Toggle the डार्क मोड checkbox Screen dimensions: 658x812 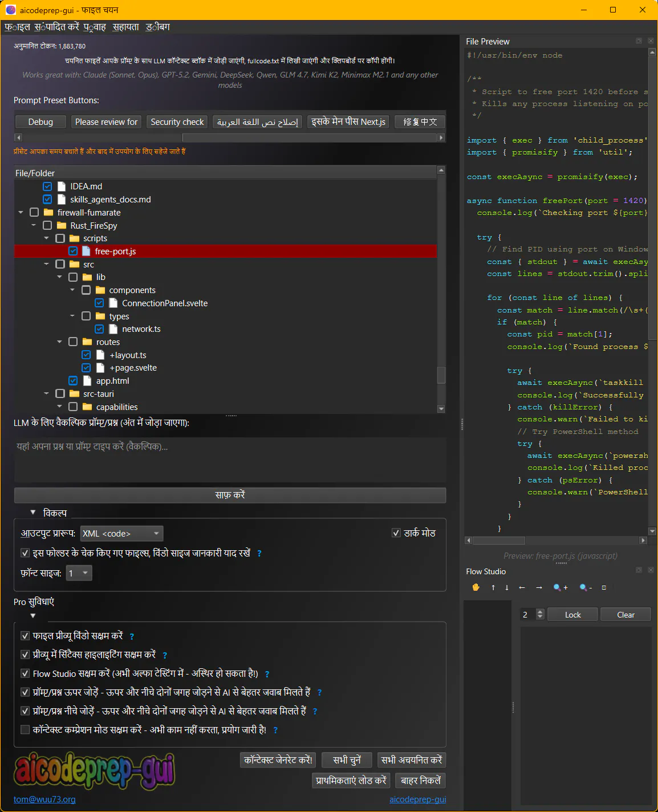pyautogui.click(x=396, y=533)
